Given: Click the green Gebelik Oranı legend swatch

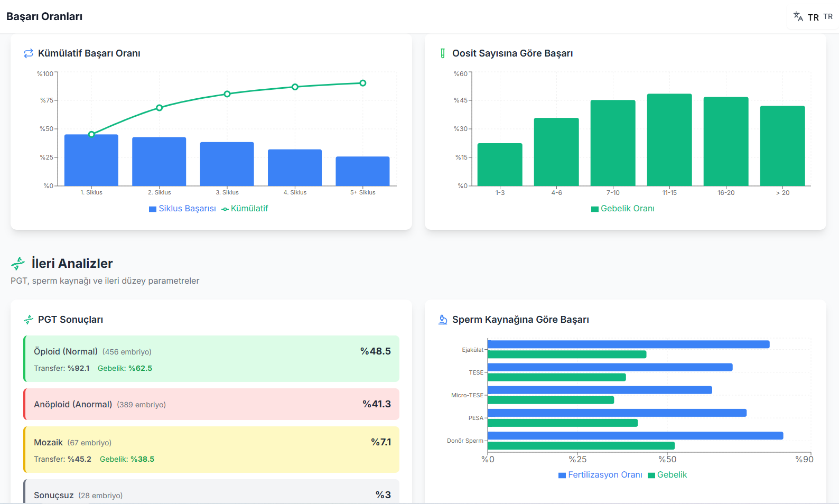Looking at the screenshot, I should coord(595,209).
